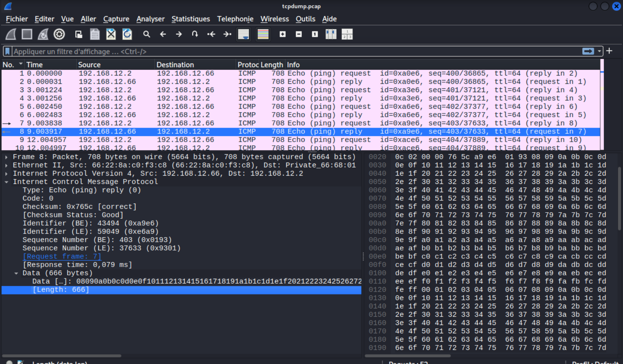The image size is (623, 364).
Task: Click in the display filter input field
Action: tap(276, 51)
